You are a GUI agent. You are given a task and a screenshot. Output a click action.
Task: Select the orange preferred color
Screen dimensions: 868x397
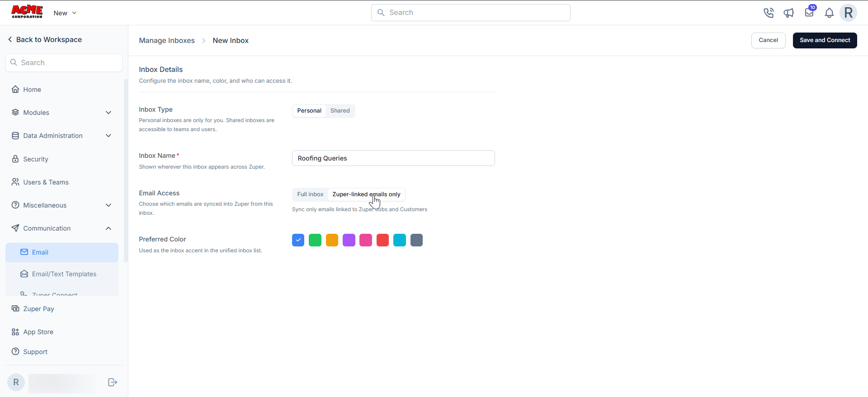pos(332,240)
